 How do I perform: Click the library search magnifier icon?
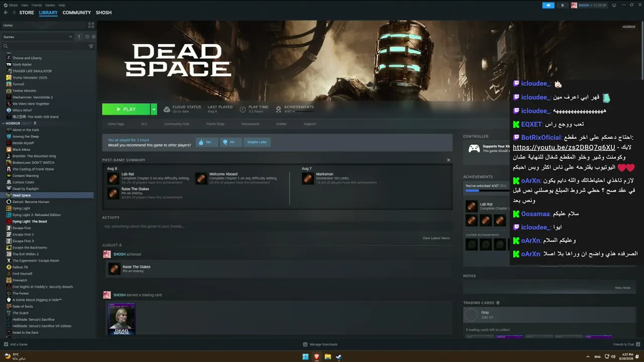coord(6,46)
